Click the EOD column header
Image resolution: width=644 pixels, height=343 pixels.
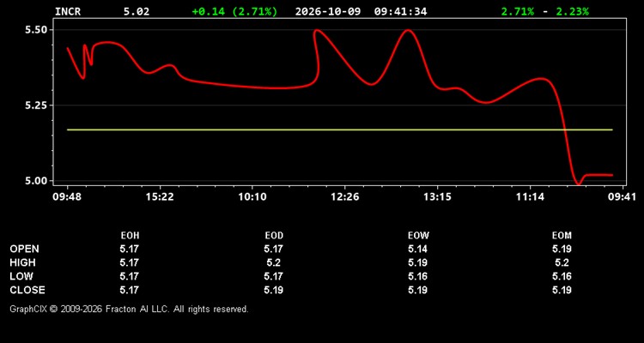click(274, 236)
